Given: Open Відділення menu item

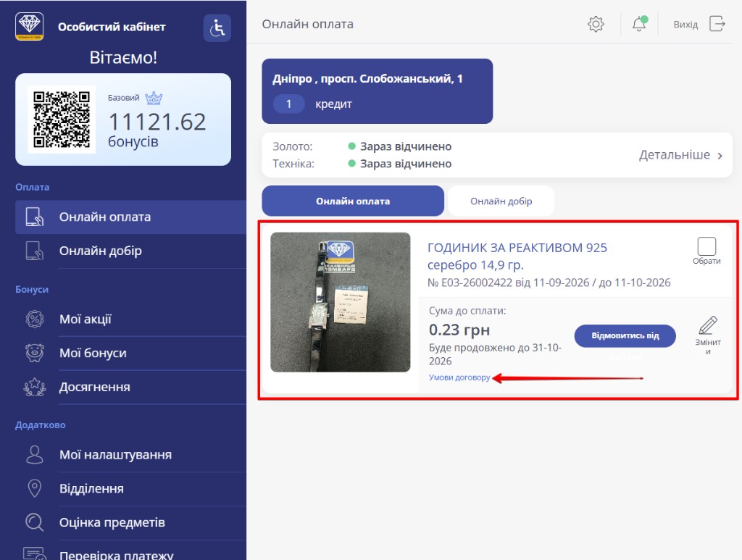Looking at the screenshot, I should (x=130, y=488).
